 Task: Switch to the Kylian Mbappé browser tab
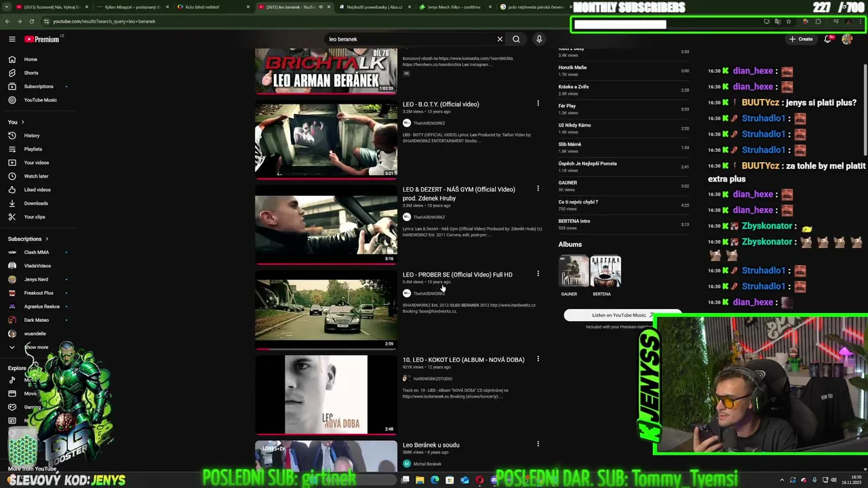(x=132, y=7)
